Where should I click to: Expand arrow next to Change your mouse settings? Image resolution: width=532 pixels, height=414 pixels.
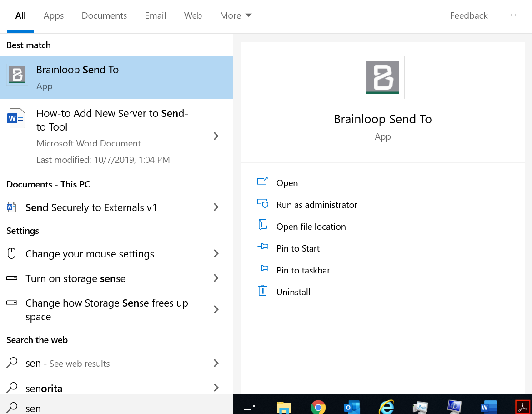point(216,254)
